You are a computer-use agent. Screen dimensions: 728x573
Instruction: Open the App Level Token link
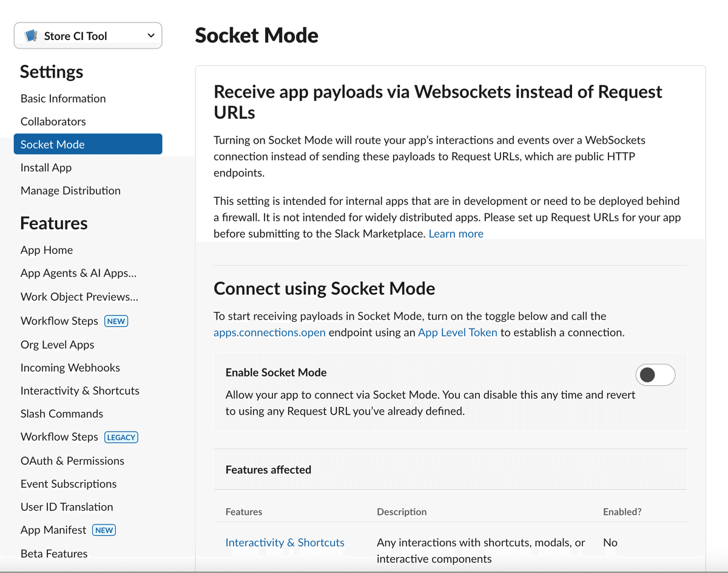457,332
